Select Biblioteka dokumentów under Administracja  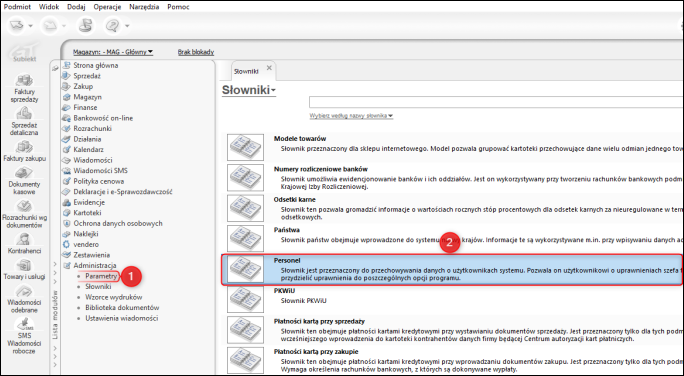click(x=122, y=308)
